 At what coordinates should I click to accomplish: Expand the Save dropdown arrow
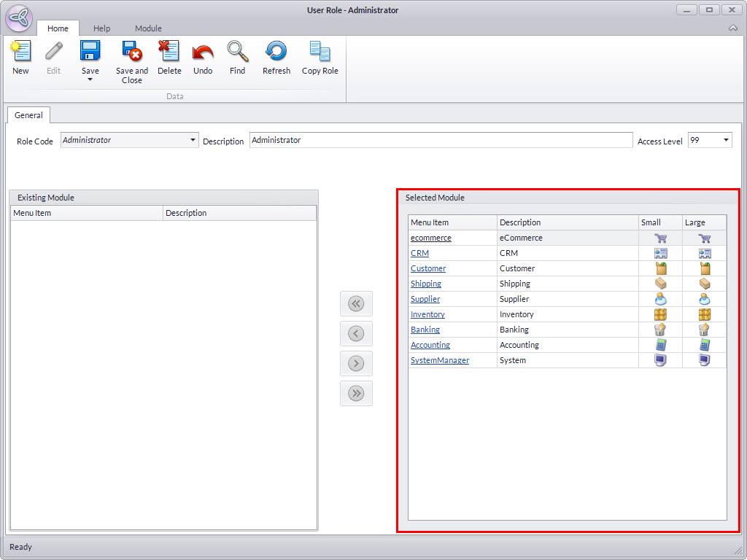pos(90,79)
